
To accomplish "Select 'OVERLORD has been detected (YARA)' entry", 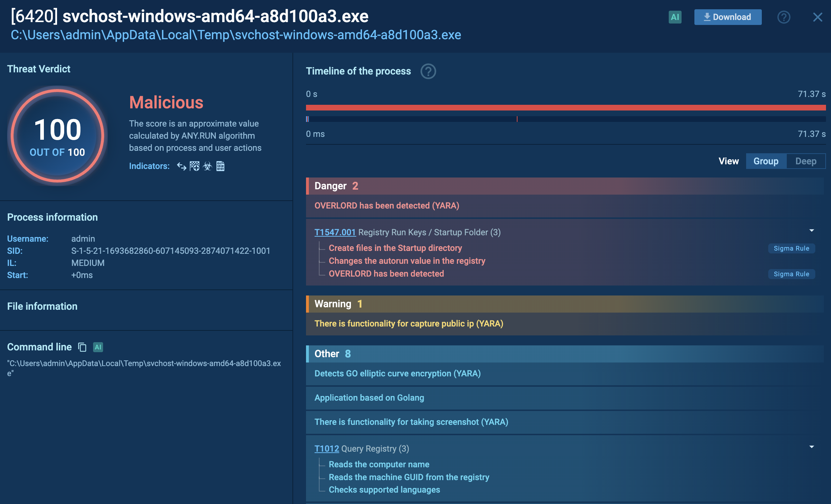I will pos(565,206).
